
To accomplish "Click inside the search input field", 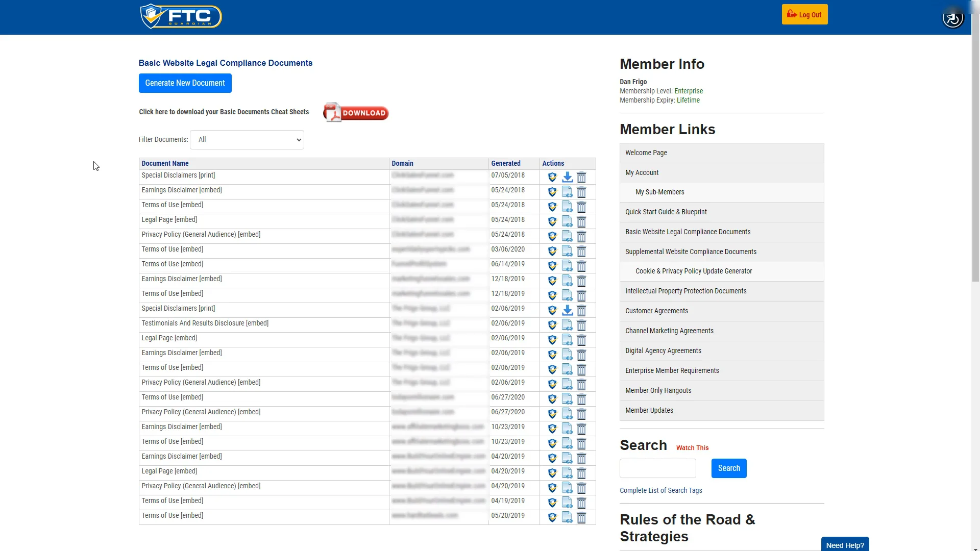I will (657, 468).
